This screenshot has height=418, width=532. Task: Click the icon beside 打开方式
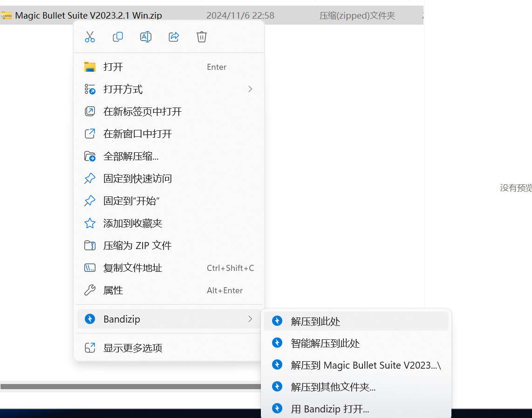90,89
